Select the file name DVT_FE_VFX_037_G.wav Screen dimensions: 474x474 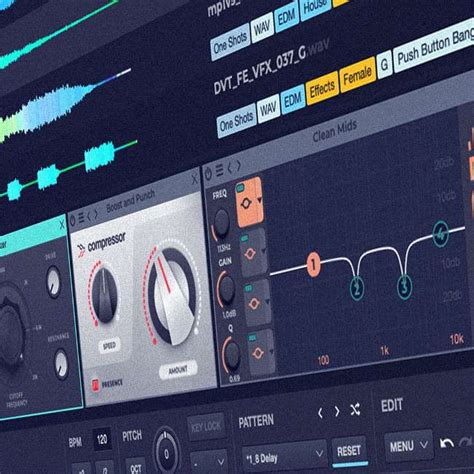(x=272, y=68)
